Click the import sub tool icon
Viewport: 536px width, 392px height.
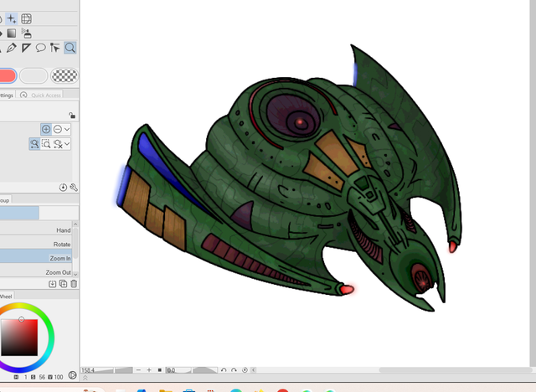tap(52, 284)
